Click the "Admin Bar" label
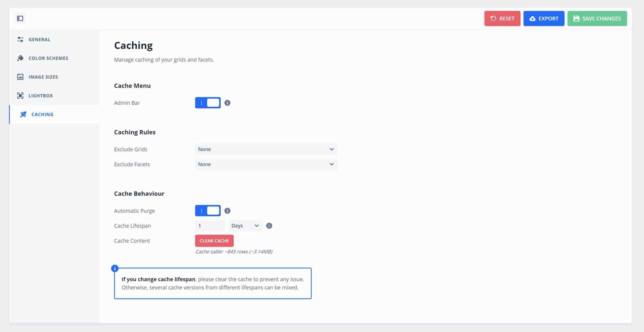This screenshot has width=644, height=332. (127, 103)
